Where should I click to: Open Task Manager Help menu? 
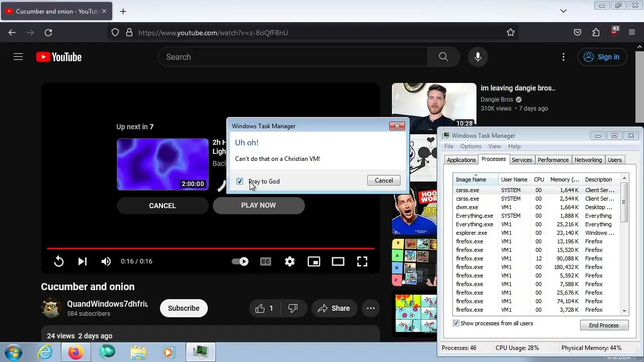(514, 146)
